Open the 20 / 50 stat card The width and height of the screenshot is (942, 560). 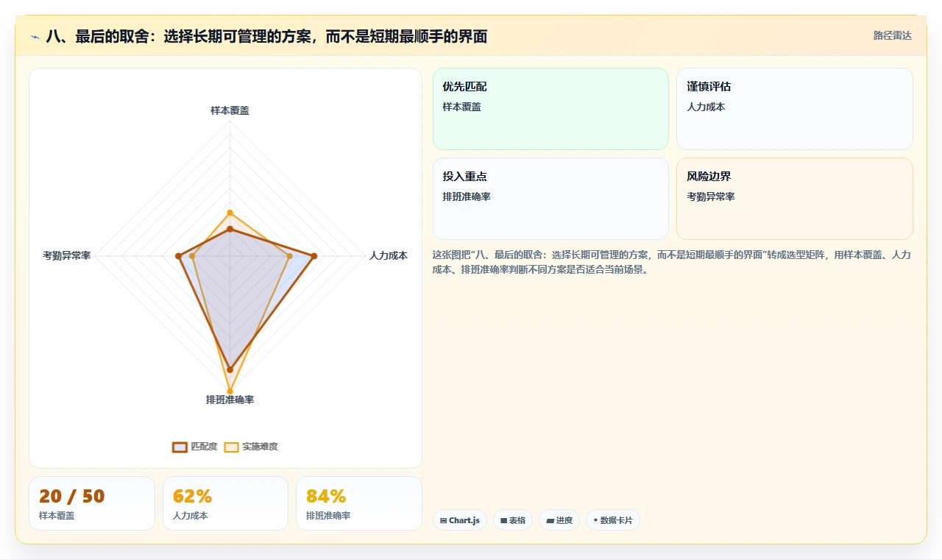92,503
